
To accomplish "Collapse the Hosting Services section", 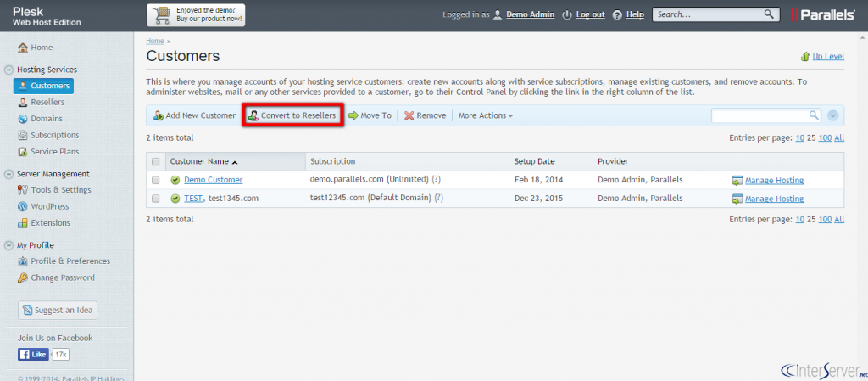I will tap(8, 70).
